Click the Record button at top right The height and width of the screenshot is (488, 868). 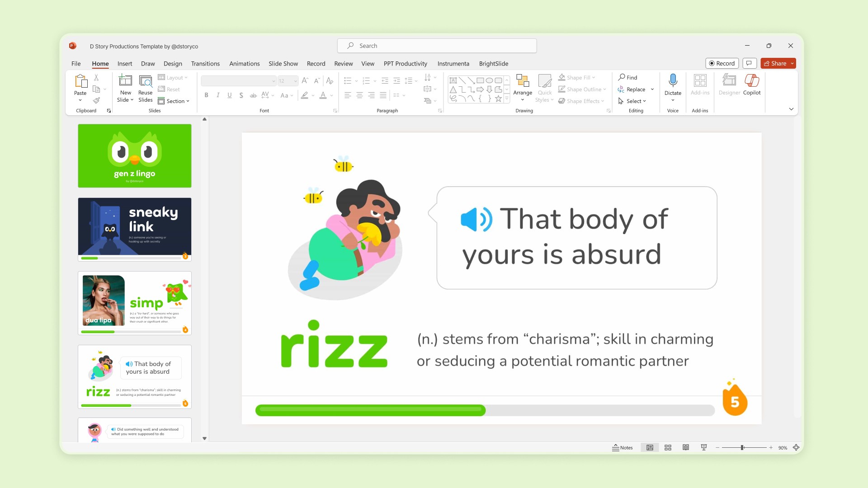click(x=722, y=63)
